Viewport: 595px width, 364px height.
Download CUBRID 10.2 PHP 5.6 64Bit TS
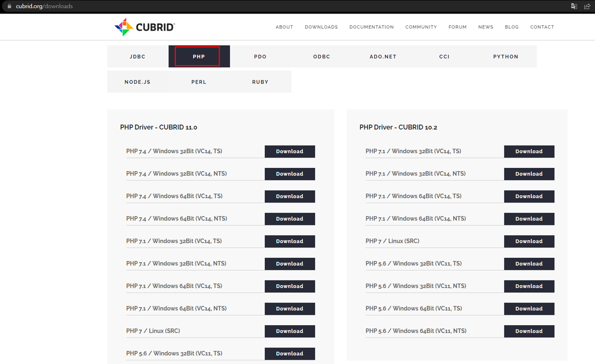pyautogui.click(x=529, y=309)
